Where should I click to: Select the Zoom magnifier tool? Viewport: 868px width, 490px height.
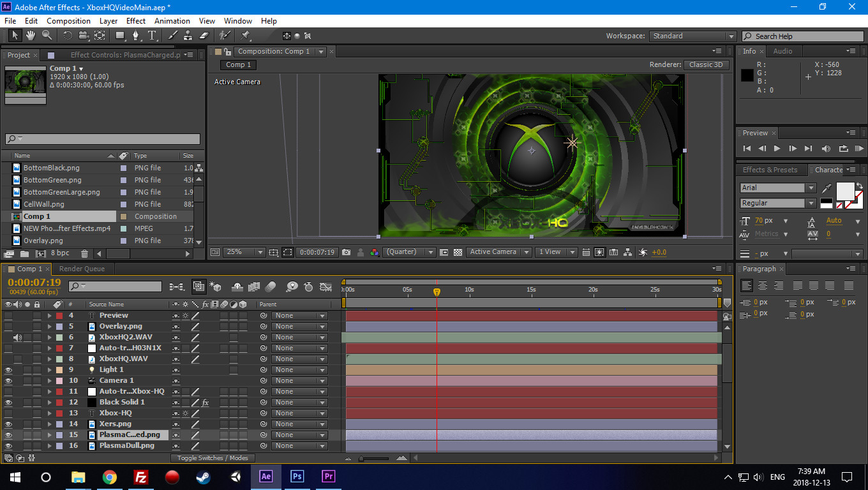click(47, 36)
